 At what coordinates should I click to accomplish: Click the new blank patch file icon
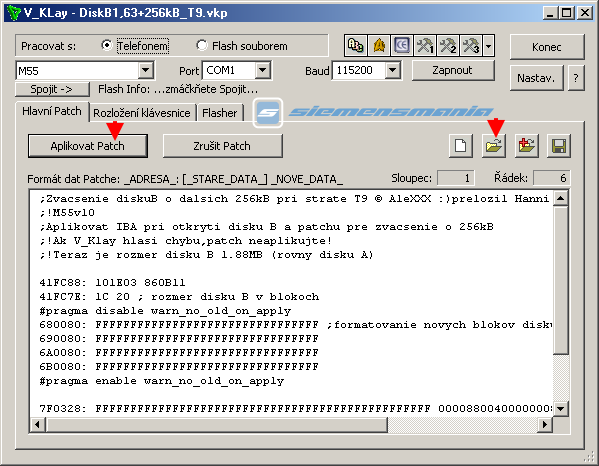[461, 146]
